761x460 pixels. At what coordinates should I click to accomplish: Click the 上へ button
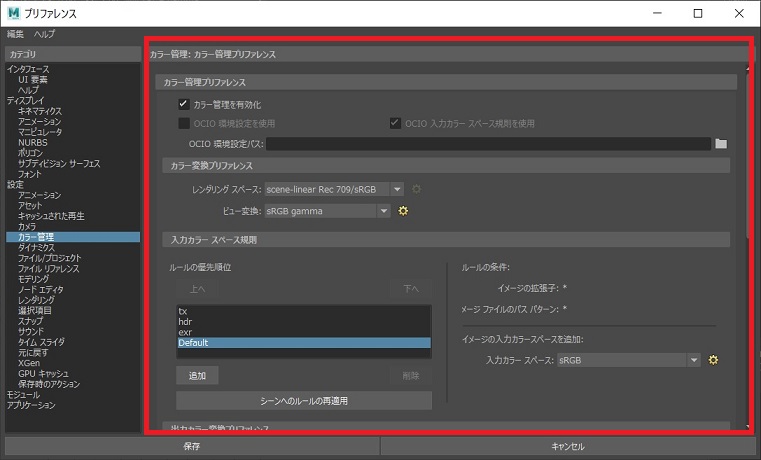tap(197, 289)
